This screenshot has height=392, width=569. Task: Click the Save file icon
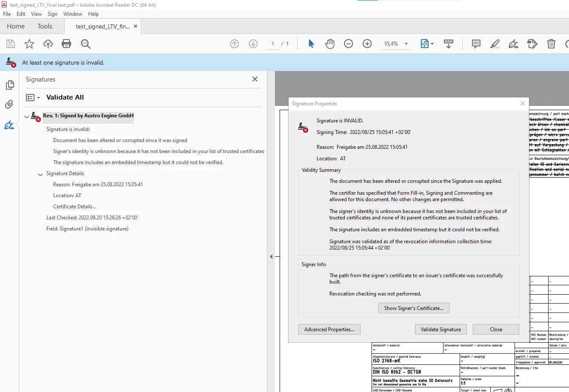coord(11,44)
